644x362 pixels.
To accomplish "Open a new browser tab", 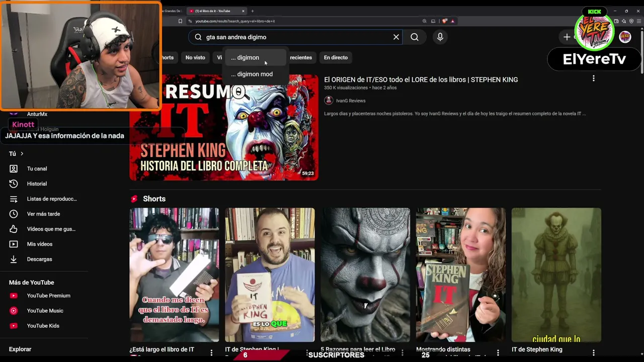I will (x=253, y=11).
